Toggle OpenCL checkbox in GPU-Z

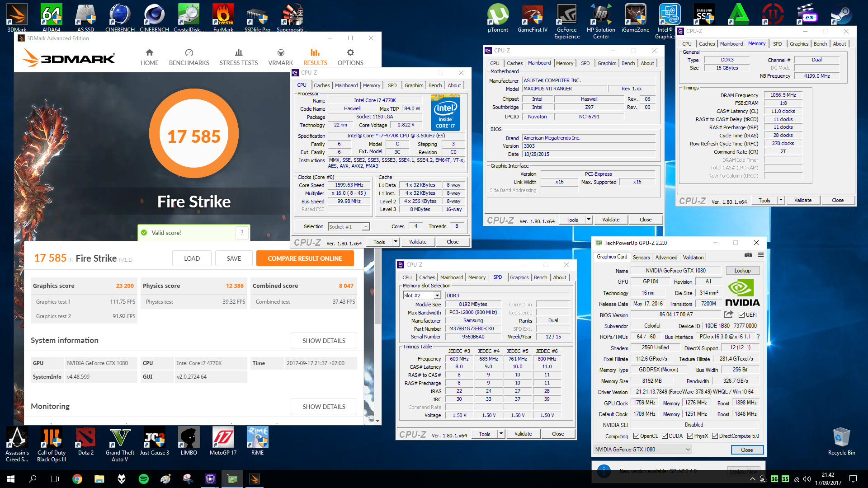click(636, 436)
